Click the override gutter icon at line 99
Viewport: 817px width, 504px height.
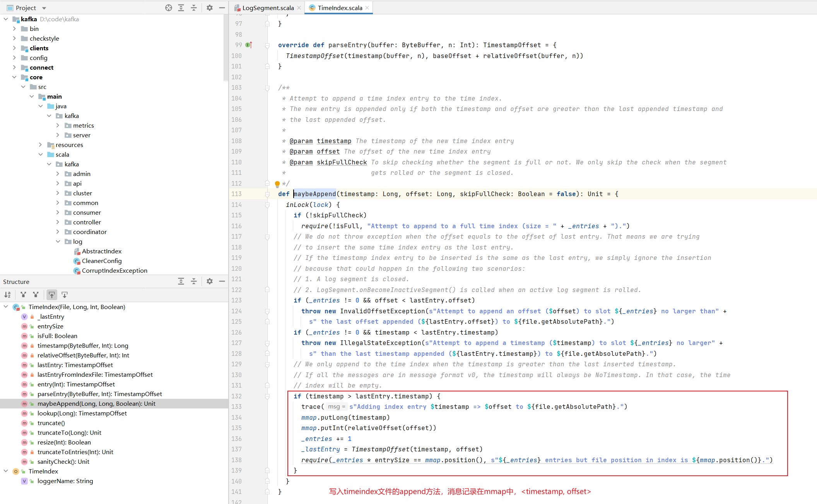249,45
